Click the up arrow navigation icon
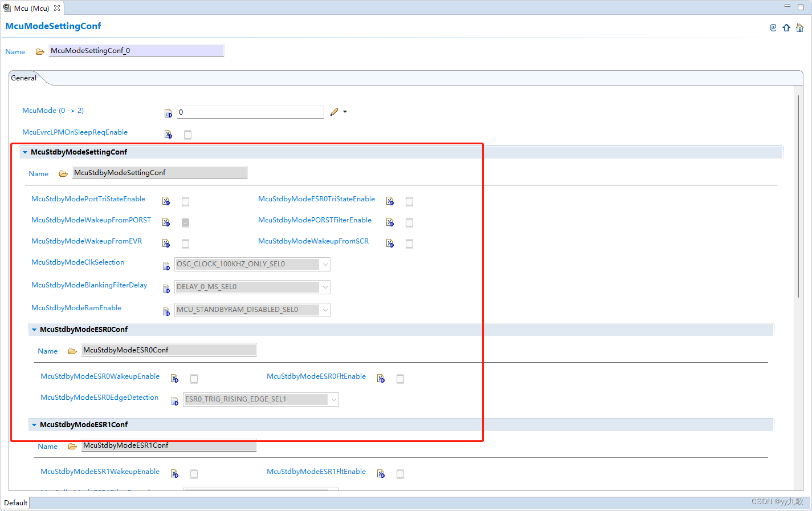Viewport: 812px width, 511px height. tap(786, 27)
